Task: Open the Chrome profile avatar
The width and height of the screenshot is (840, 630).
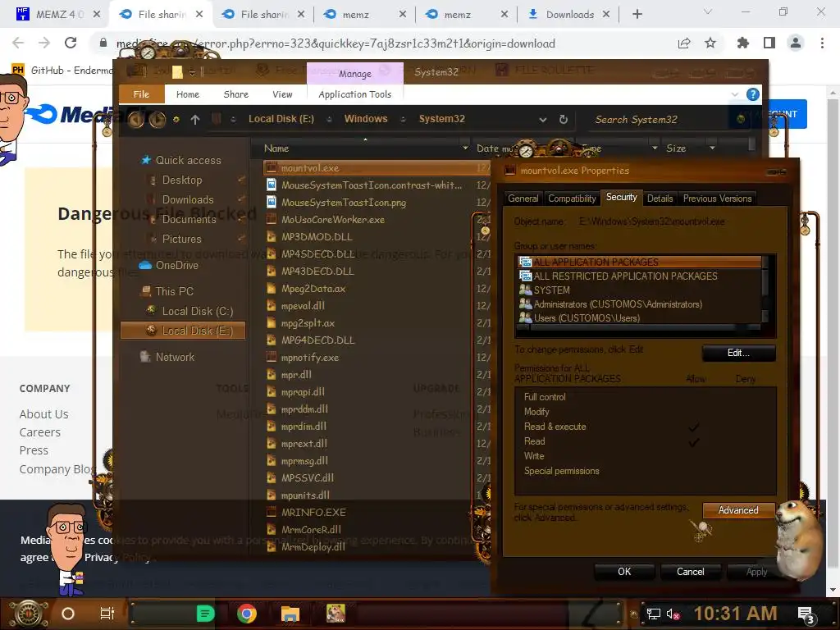Action: [x=796, y=43]
